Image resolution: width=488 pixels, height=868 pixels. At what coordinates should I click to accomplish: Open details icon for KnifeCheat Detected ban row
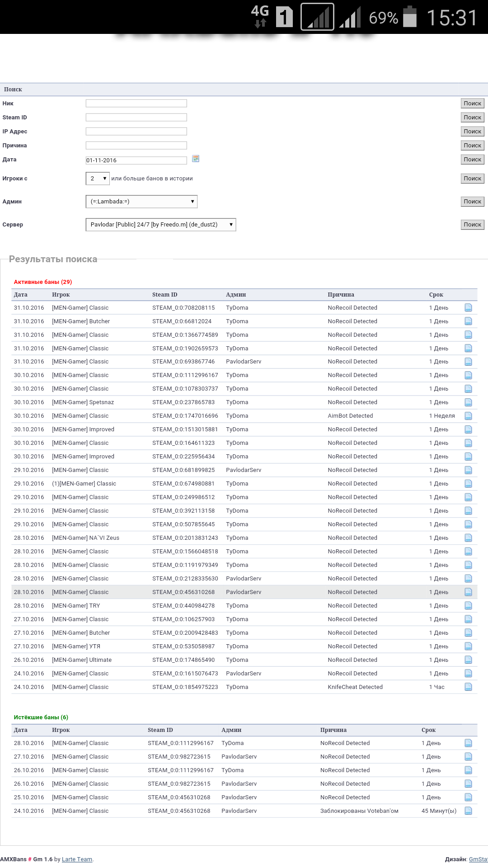pyautogui.click(x=468, y=687)
